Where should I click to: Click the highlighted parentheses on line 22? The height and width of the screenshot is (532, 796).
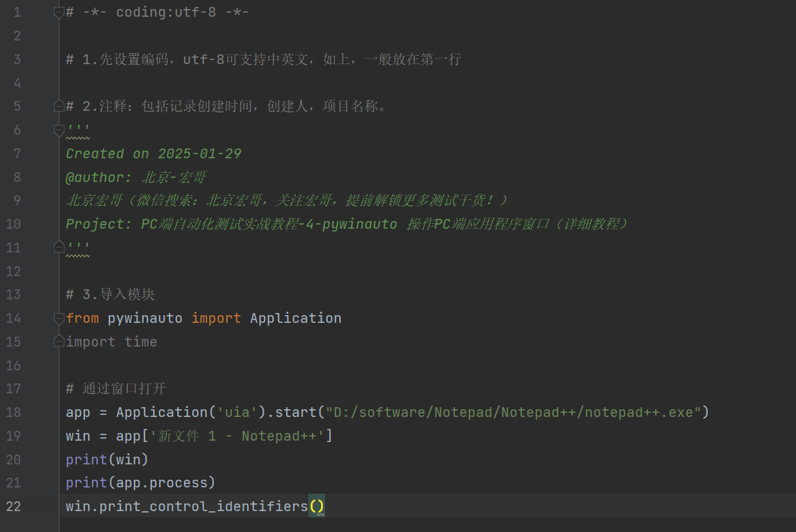click(x=317, y=506)
